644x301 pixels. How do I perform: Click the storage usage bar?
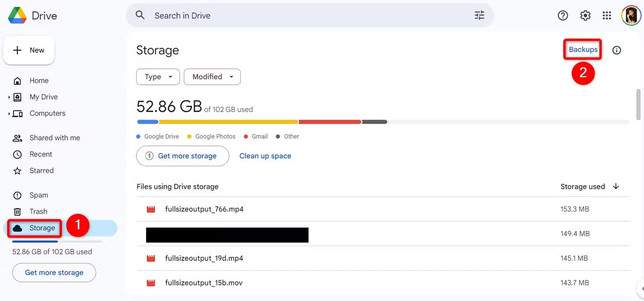(262, 122)
